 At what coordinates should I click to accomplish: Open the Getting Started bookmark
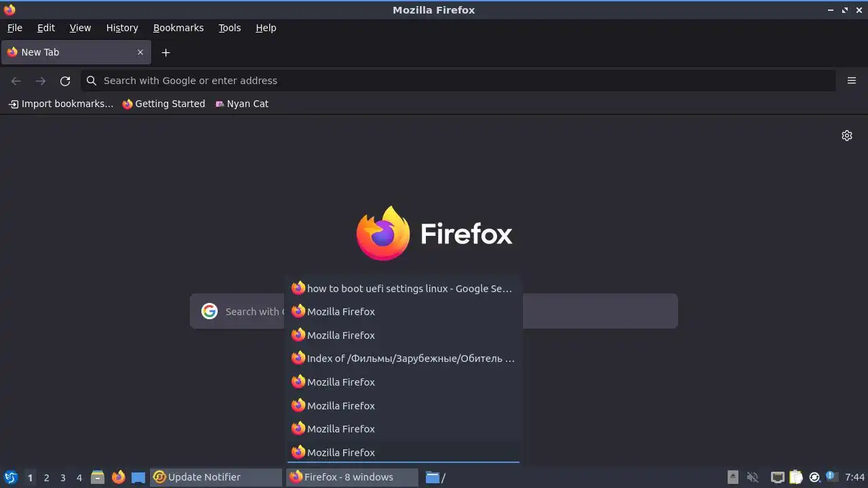coord(163,104)
